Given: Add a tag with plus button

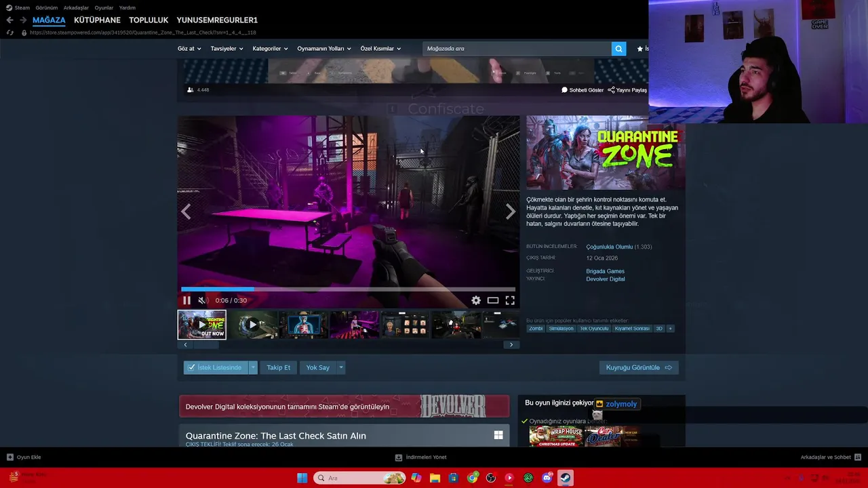Looking at the screenshot, I should 670,329.
